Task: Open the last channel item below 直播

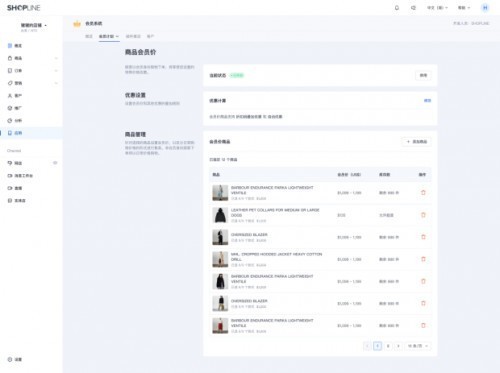Action: click(x=17, y=201)
